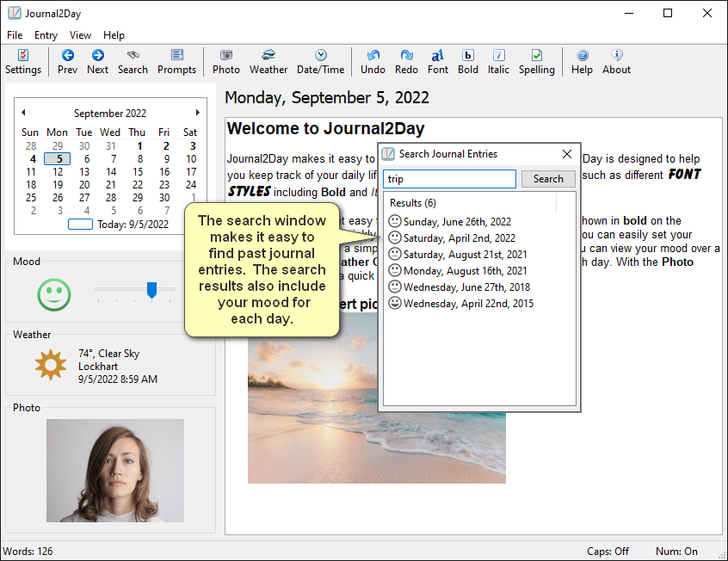Image resolution: width=728 pixels, height=561 pixels.
Task: Select September 5 in the calendar
Action: tap(58, 159)
